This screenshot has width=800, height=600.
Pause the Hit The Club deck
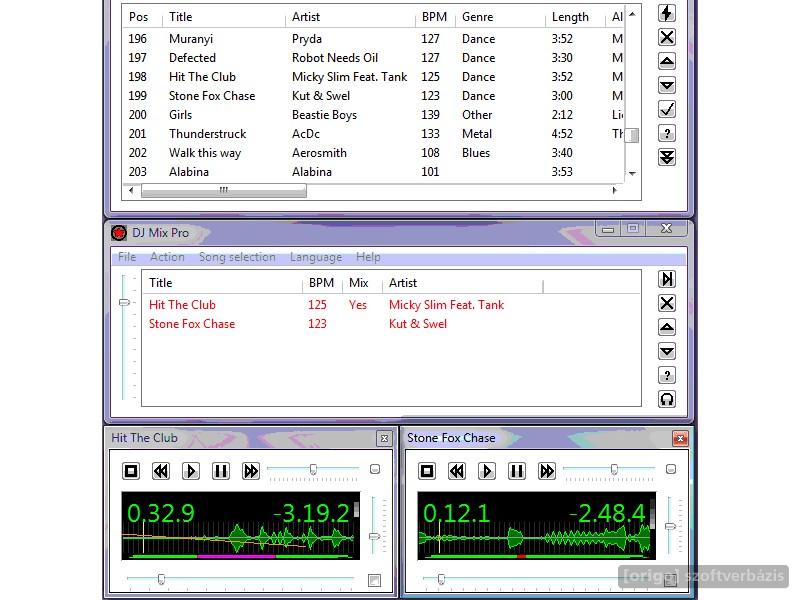[x=221, y=471]
